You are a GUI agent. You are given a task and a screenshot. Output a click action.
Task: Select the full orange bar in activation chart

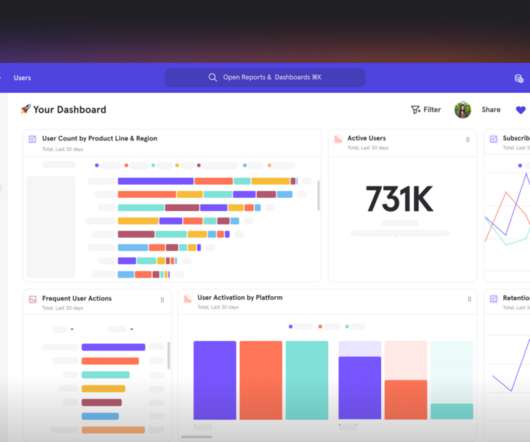(261, 380)
